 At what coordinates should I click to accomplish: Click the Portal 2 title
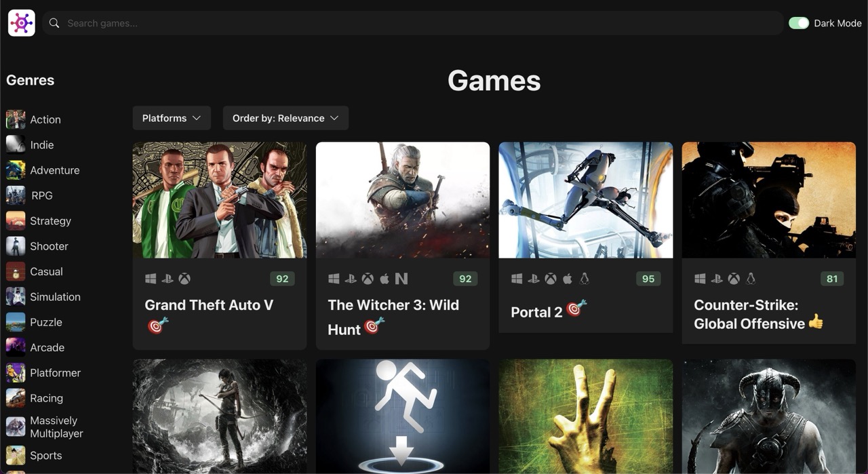pos(536,313)
